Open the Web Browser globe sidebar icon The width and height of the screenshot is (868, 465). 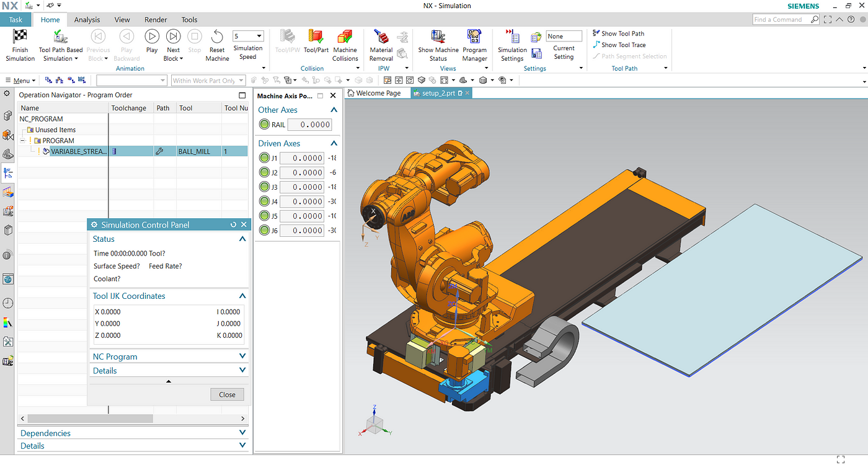tap(8, 280)
